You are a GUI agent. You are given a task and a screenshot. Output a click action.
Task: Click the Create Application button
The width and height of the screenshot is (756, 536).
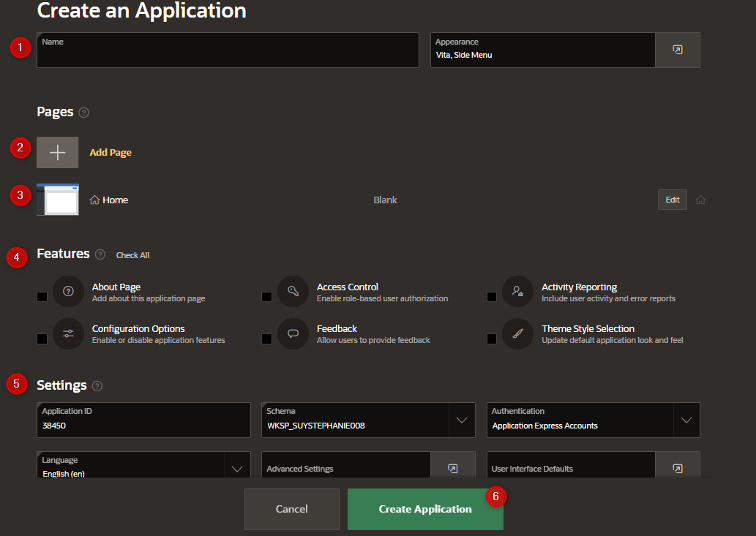tap(425, 509)
